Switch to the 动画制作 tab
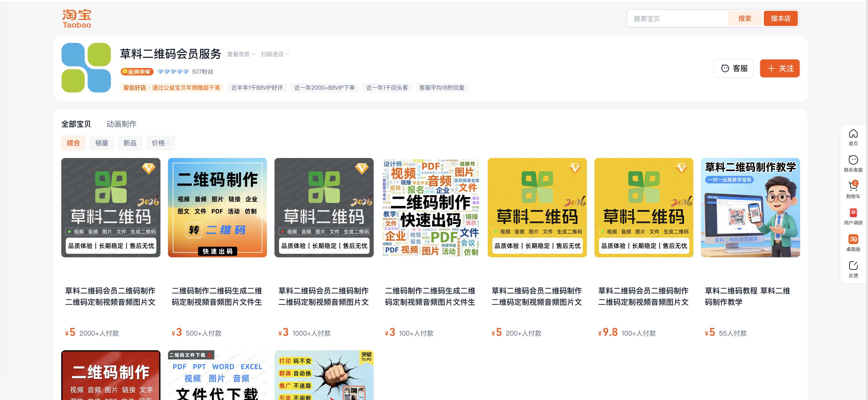 121,124
